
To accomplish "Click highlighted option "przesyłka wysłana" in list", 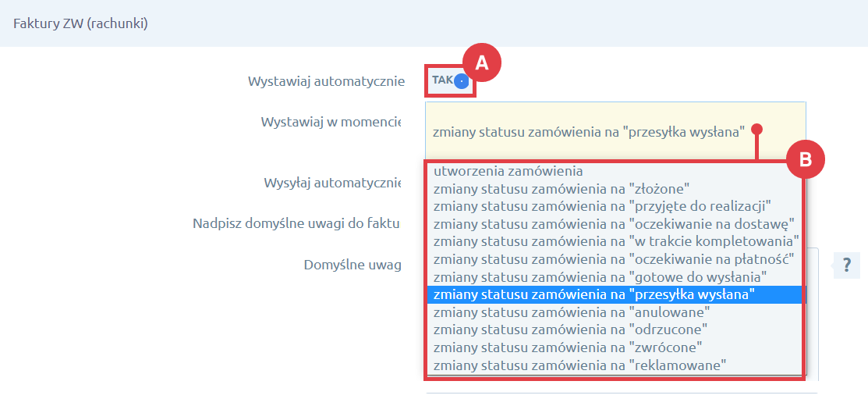I will (615, 294).
